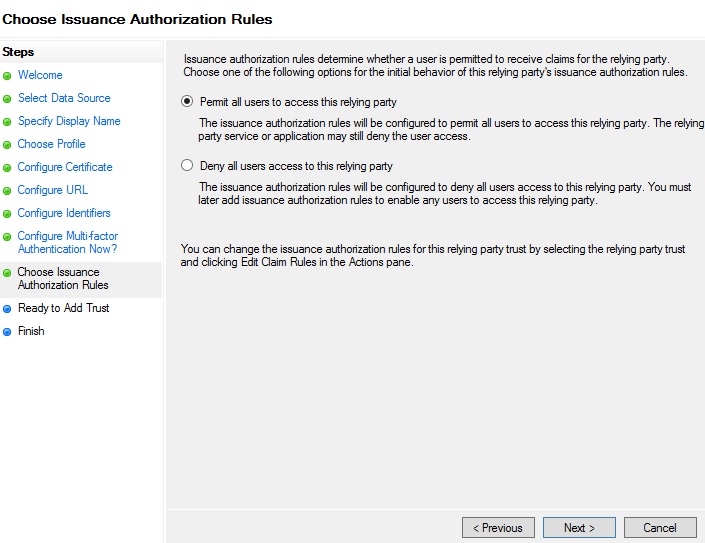Click the green dot beside Specify Display Name
Viewport: 705px width, 543px height.
point(8,122)
